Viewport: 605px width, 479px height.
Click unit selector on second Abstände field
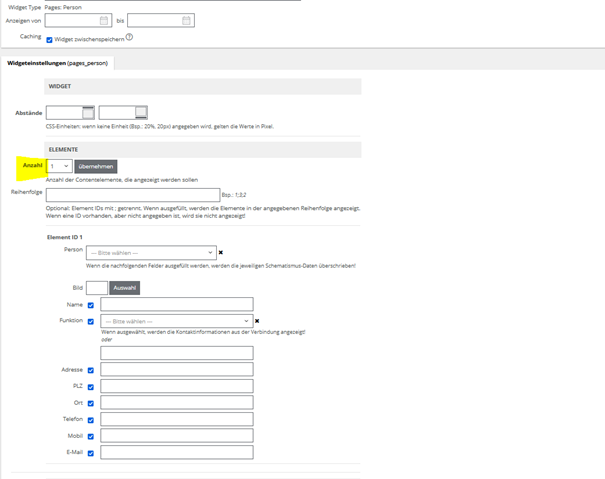[x=141, y=113]
